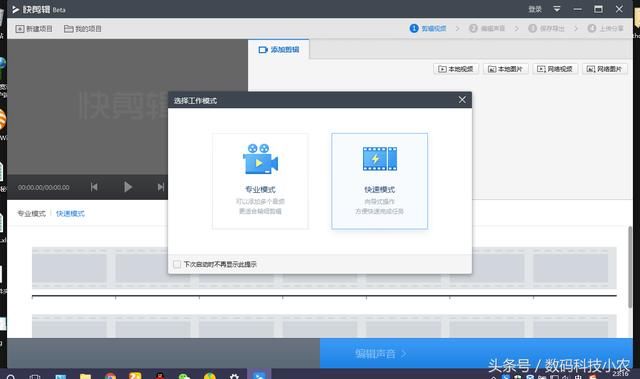
Task: Switch to 专业模式 below the preview
Action: [x=31, y=213]
